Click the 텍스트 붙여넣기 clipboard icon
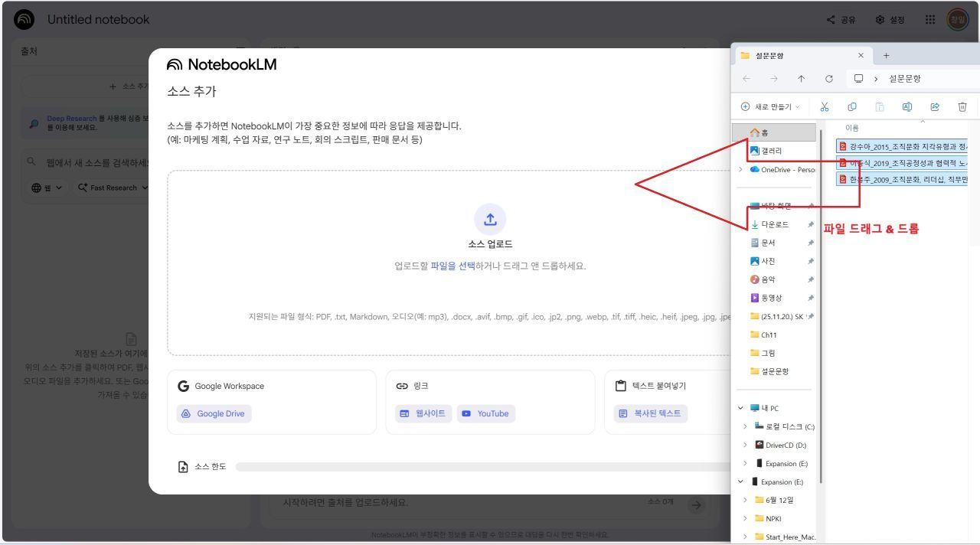This screenshot has height=545, width=980. coord(622,386)
